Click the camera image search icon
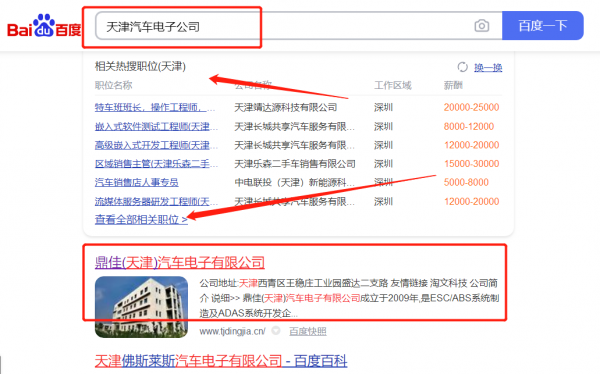Viewport: 600px width, 374px height. click(x=481, y=26)
